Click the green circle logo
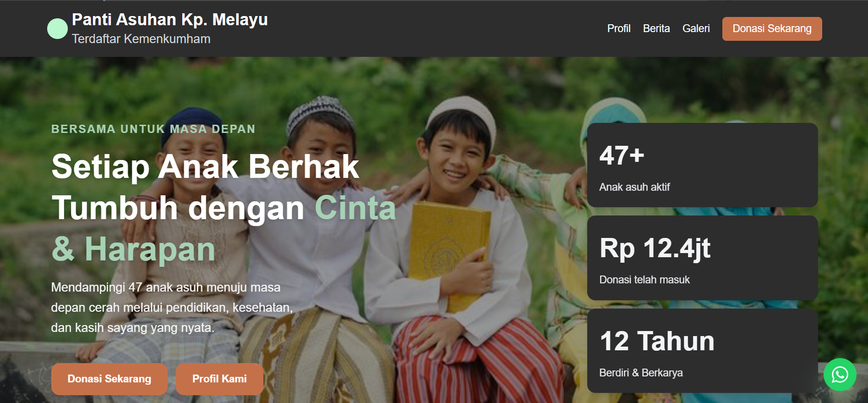 pyautogui.click(x=57, y=29)
